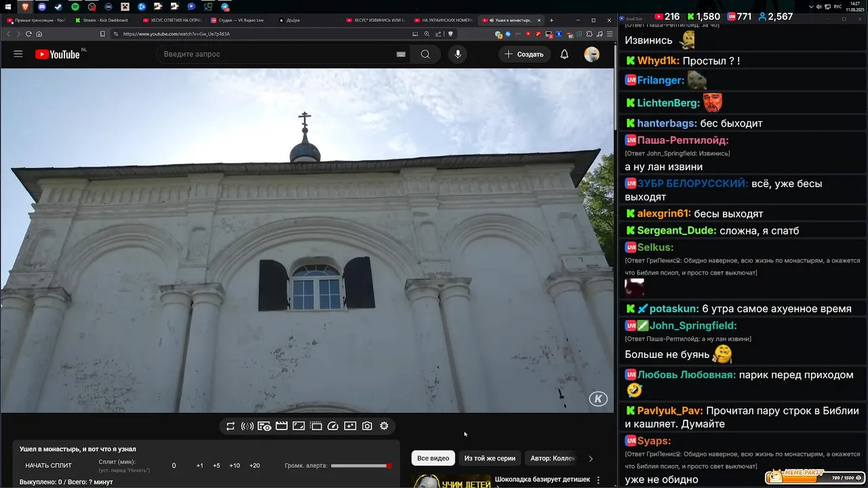Click the magnifier search button
This screenshot has height=488, width=868.
pyautogui.click(x=425, y=54)
